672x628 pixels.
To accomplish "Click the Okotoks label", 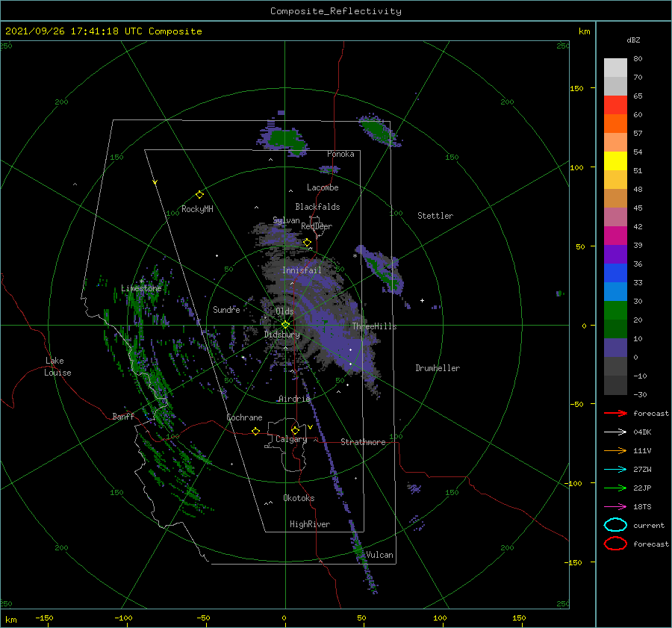I will coord(299,497).
